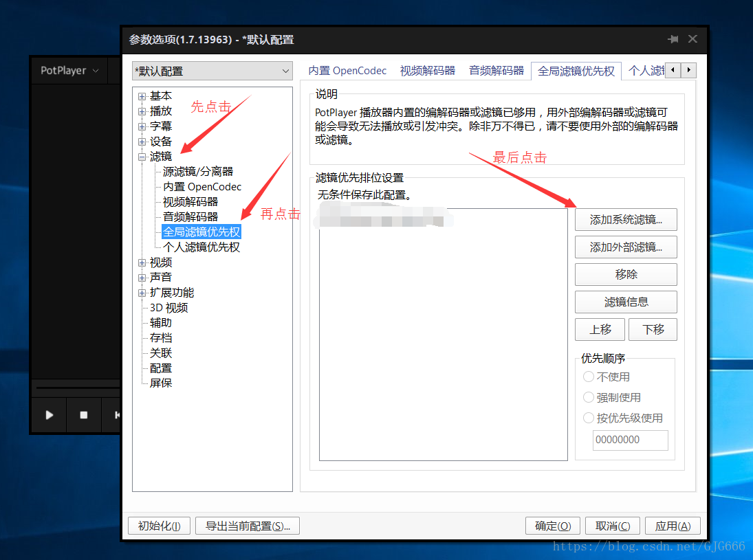Click the 滤镜 tree label
Screen dimensions: 753x560
(x=160, y=157)
